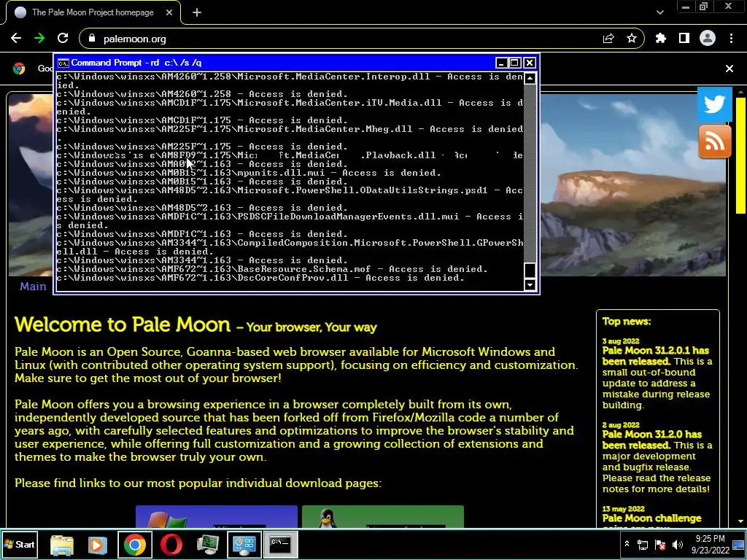Switch to Chrome in the taskbar
747x560 pixels.
coord(135,545)
